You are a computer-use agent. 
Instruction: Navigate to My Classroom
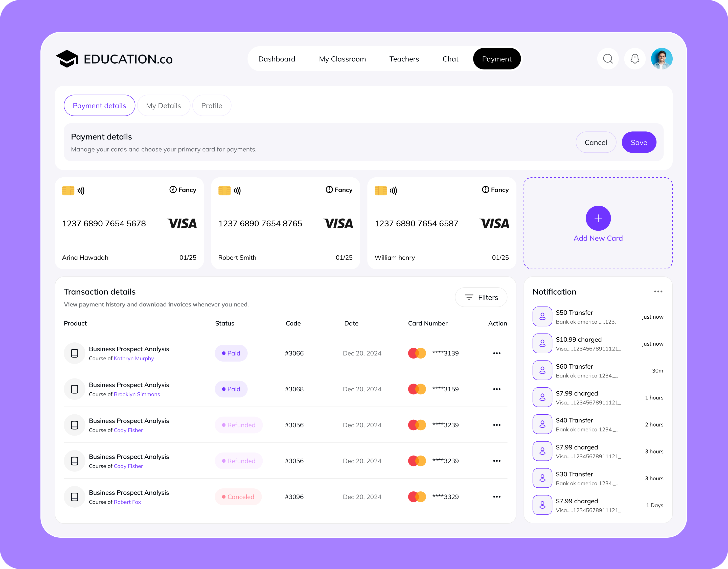[x=342, y=59]
